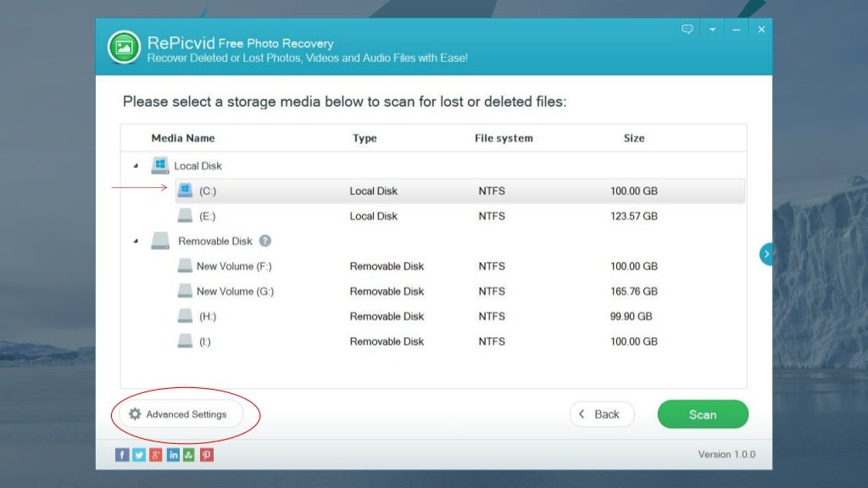
Task: Go Back to the previous step
Action: 602,413
